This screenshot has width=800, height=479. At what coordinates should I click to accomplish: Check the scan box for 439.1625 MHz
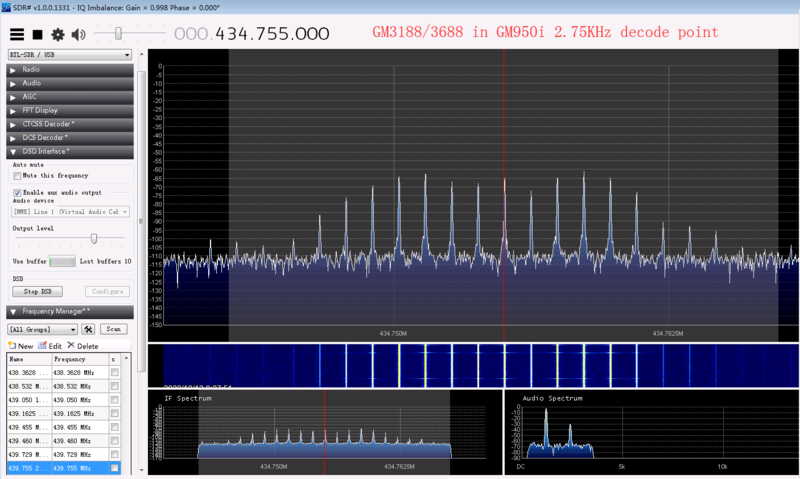(115, 414)
